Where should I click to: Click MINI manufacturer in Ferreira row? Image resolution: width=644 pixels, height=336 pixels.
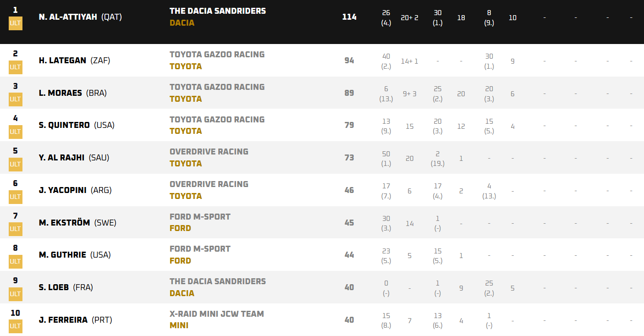179,326
